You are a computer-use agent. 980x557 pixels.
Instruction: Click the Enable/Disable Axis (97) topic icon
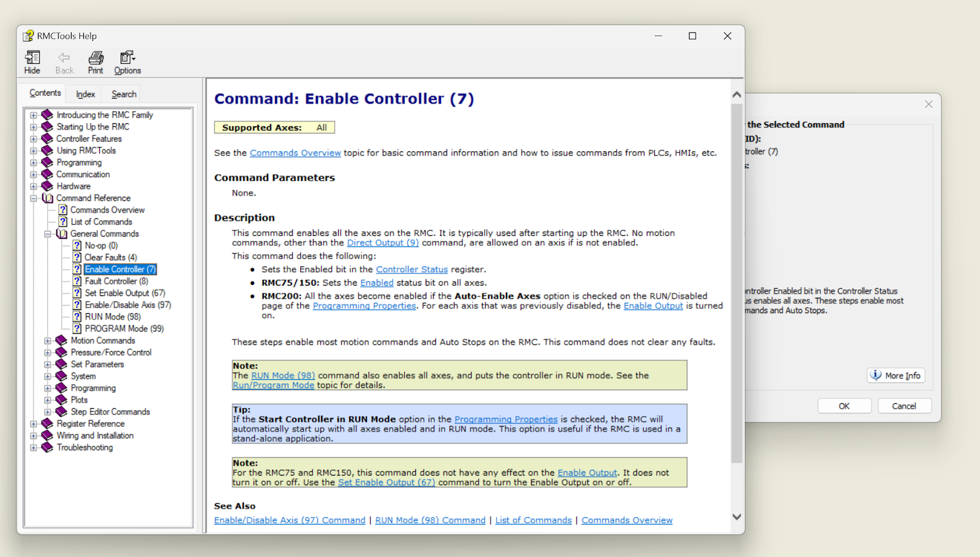click(x=77, y=305)
